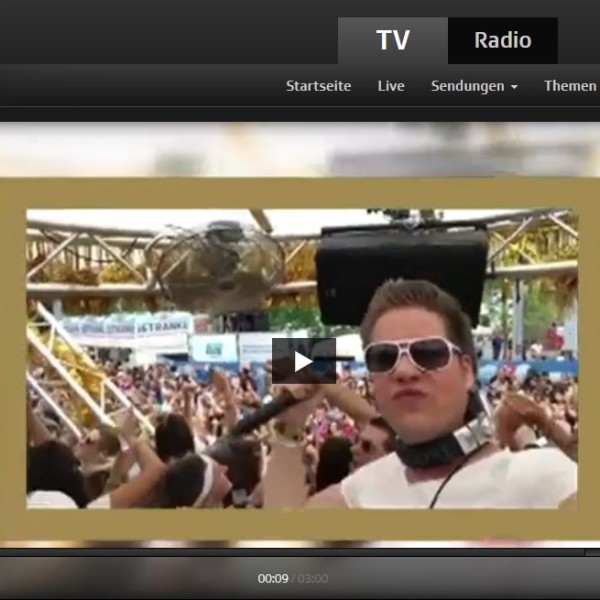Open the Live page
The image size is (600, 600).
pos(391,86)
